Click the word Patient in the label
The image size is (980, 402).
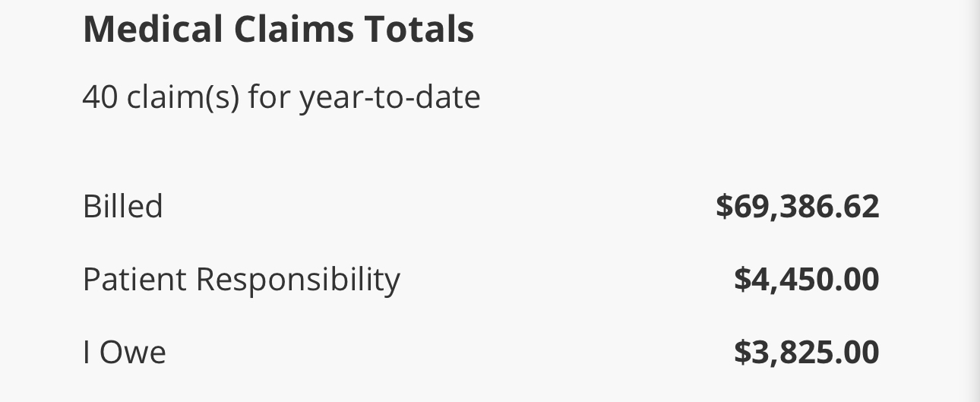134,280
